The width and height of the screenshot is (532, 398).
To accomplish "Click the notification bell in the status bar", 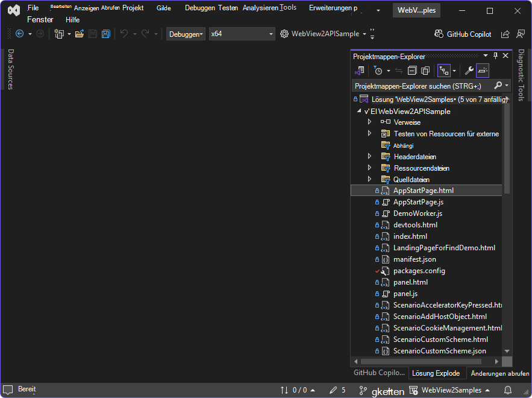I will [508, 390].
